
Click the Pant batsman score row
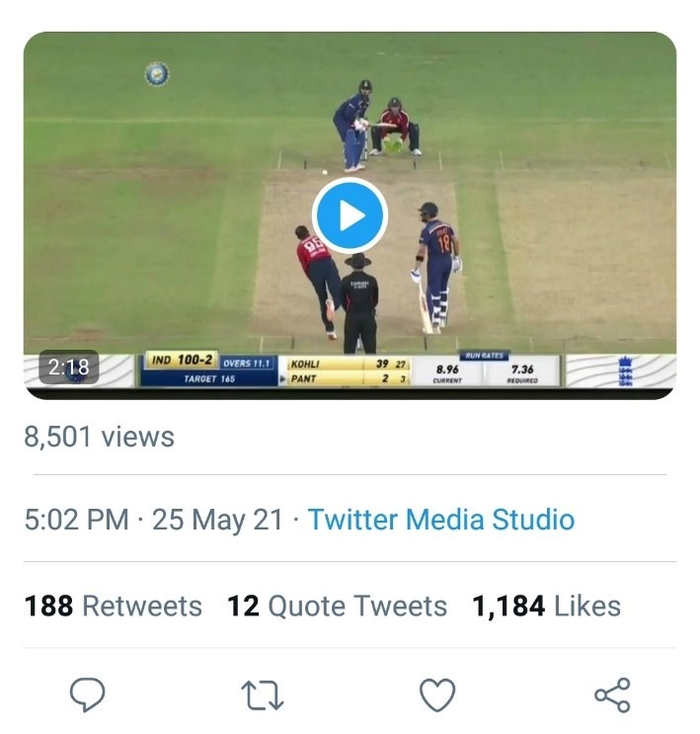[350, 378]
